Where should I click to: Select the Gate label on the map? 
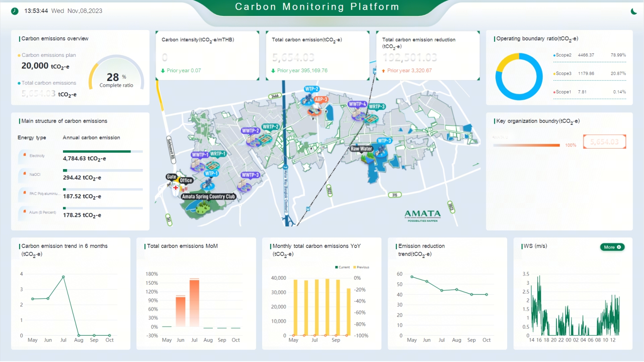[171, 177]
